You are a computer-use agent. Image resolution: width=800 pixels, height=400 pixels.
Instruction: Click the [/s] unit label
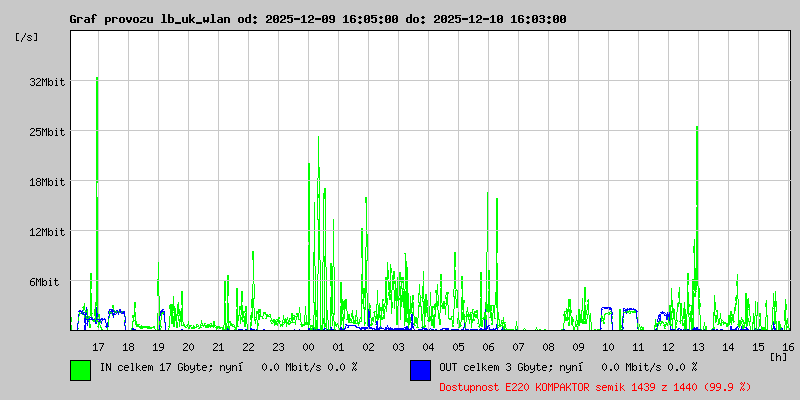coord(27,37)
